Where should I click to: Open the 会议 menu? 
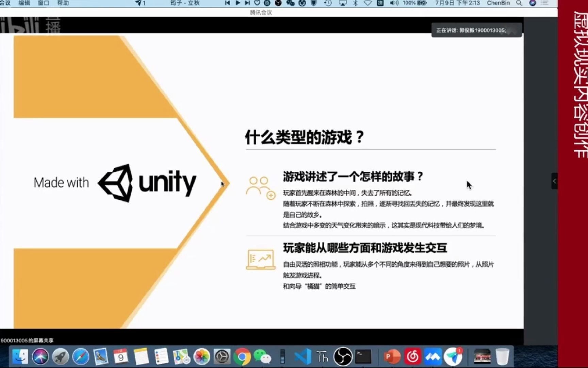(x=5, y=3)
